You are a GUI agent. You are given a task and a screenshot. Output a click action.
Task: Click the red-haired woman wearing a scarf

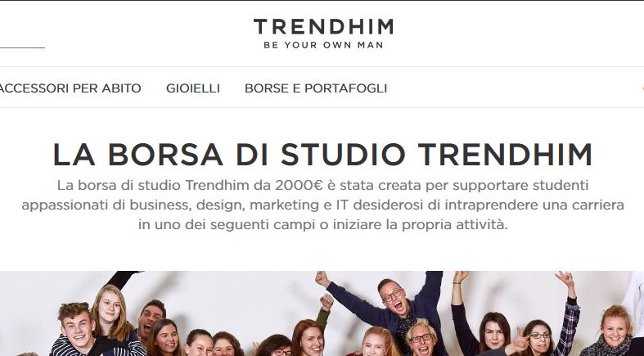[x=614, y=331]
